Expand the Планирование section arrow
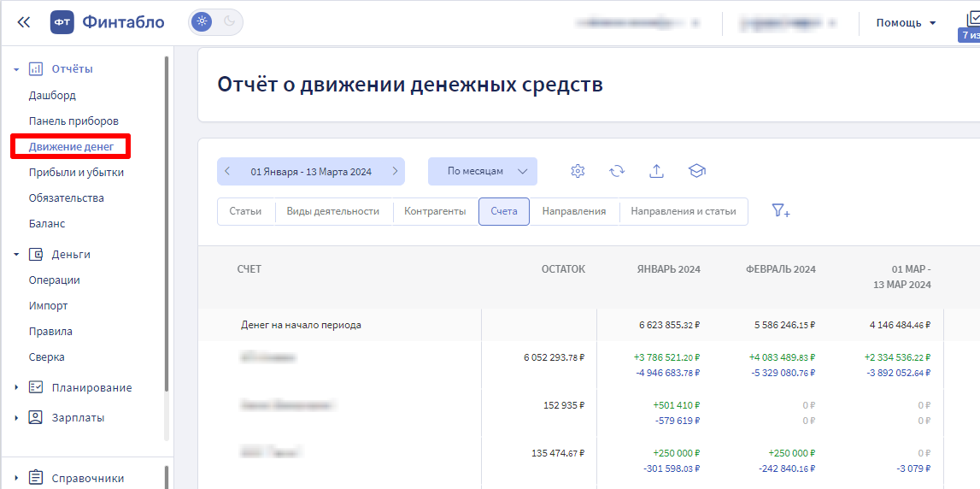Viewport: 980px width, 489px height. coord(16,388)
